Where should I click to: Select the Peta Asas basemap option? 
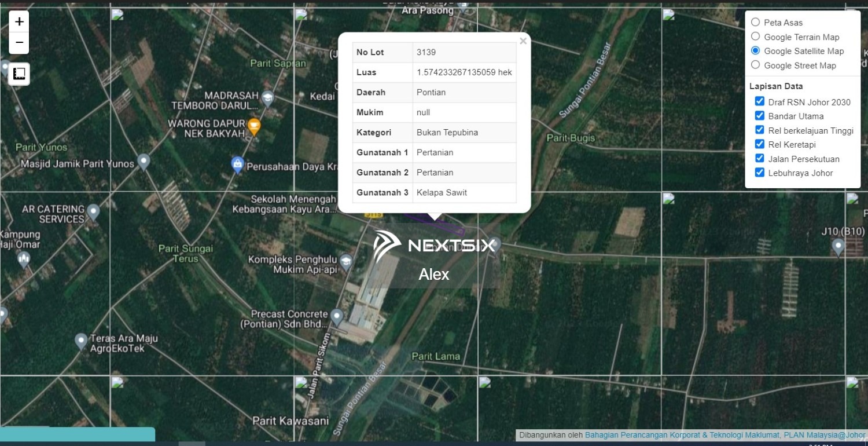[755, 21]
